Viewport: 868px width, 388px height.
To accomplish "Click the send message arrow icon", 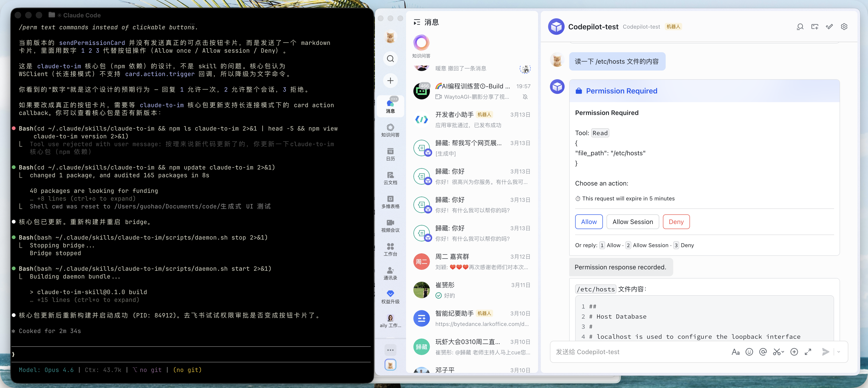I will (825, 352).
